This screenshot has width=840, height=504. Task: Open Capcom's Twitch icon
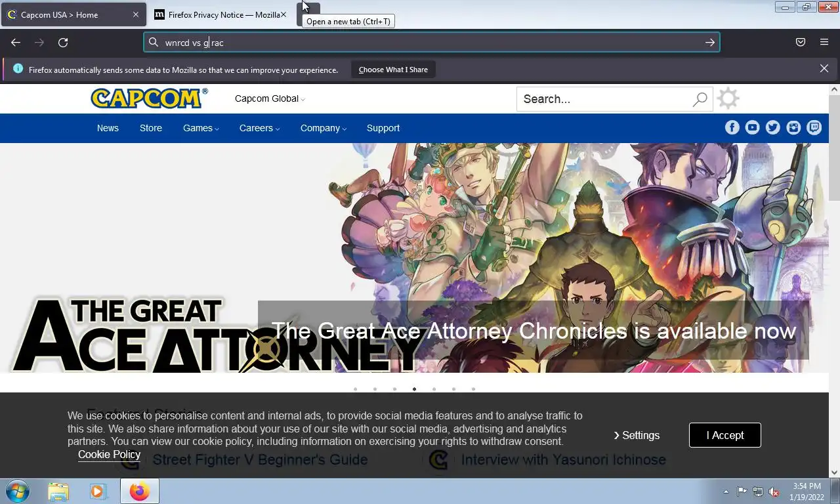tap(814, 127)
